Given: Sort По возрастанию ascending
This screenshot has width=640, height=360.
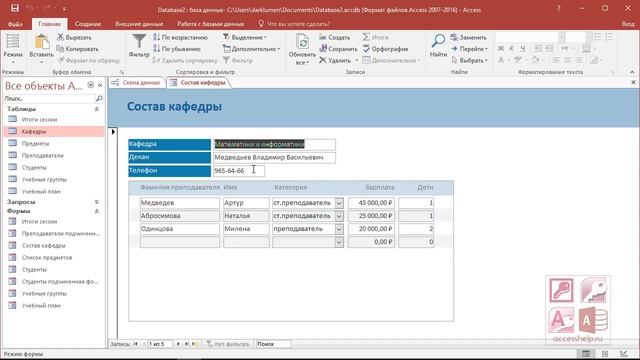Looking at the screenshot, I should click(x=180, y=37).
